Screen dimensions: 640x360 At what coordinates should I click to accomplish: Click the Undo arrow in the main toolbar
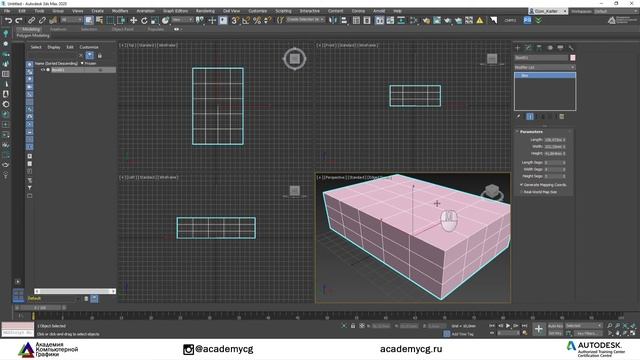tap(8, 20)
